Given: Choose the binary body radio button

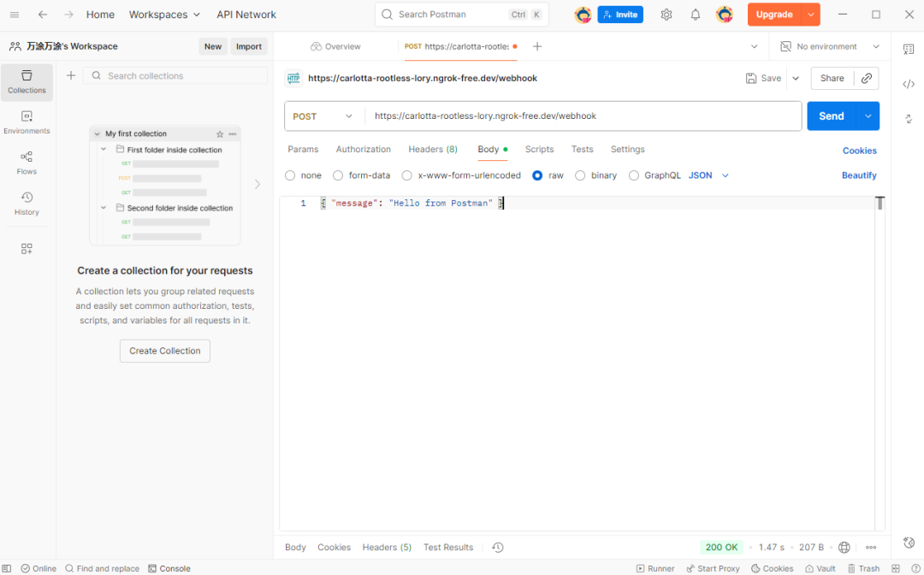Looking at the screenshot, I should tap(580, 175).
